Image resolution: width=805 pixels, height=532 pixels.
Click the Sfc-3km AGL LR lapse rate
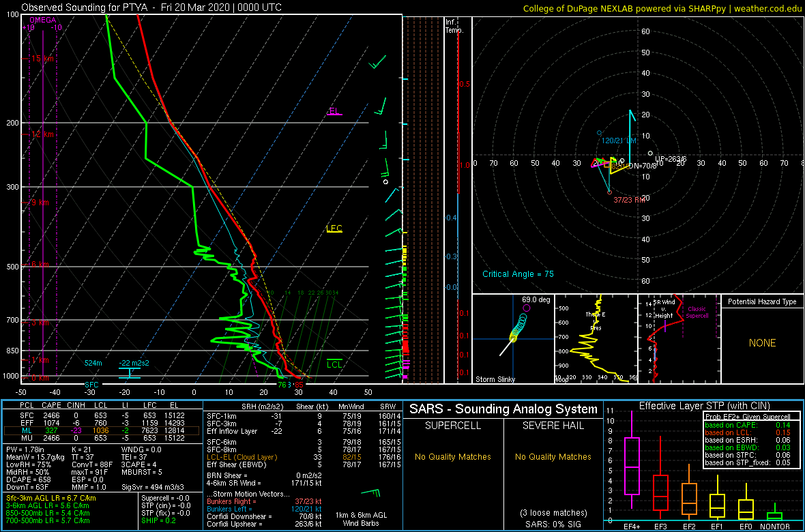pyautogui.click(x=51, y=498)
